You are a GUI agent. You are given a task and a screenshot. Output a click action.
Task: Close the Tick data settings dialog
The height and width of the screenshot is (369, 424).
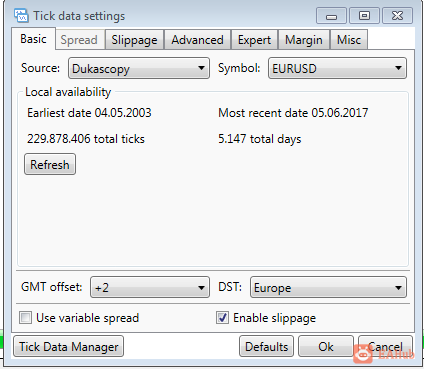pyautogui.click(x=397, y=16)
